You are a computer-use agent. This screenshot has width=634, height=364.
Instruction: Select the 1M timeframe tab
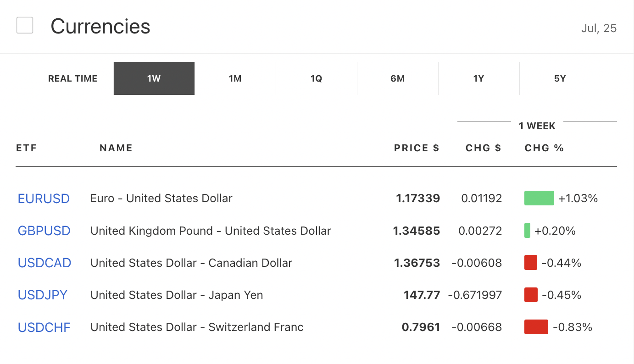[x=235, y=78]
